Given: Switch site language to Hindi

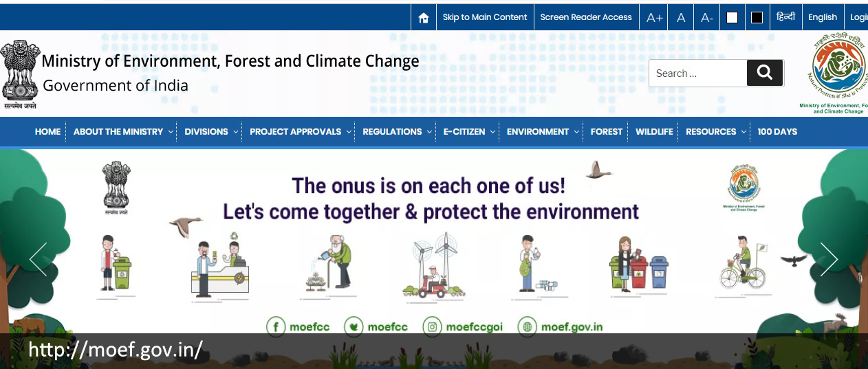Looking at the screenshot, I should click(x=785, y=17).
